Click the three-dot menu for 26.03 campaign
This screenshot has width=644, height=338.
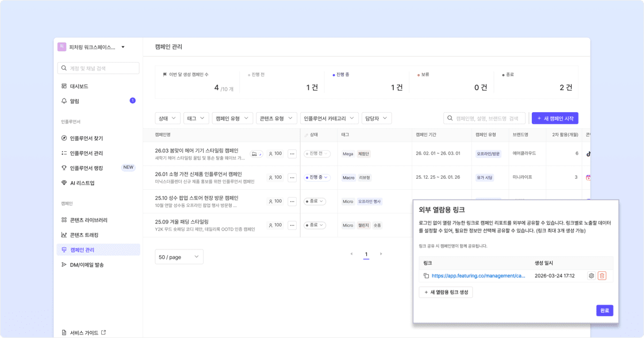pyautogui.click(x=292, y=153)
